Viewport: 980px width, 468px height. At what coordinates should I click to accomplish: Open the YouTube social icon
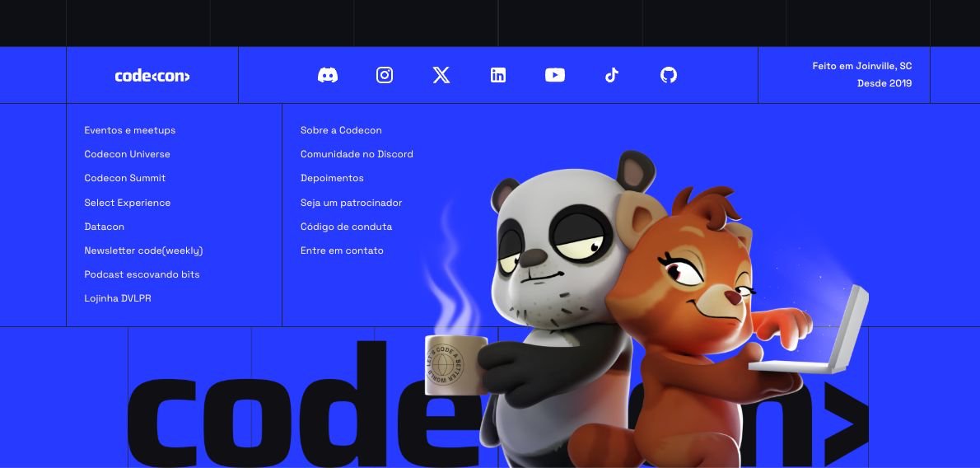coord(555,75)
